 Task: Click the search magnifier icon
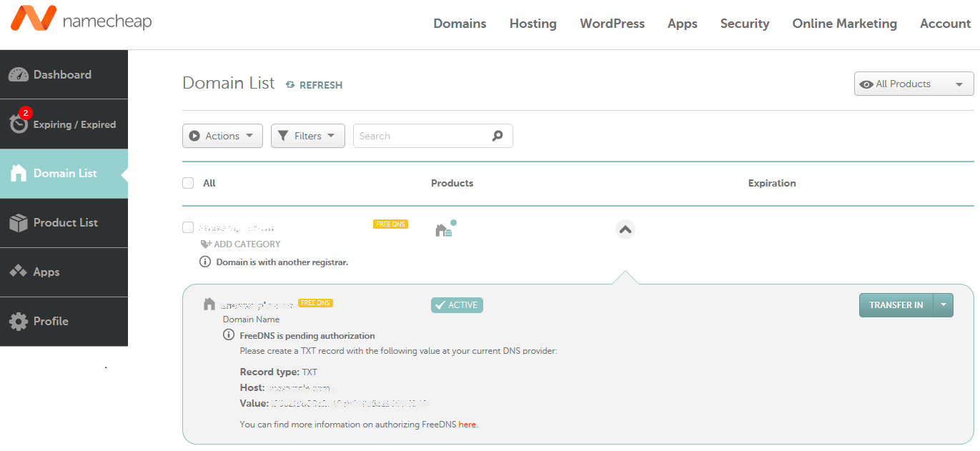(498, 136)
